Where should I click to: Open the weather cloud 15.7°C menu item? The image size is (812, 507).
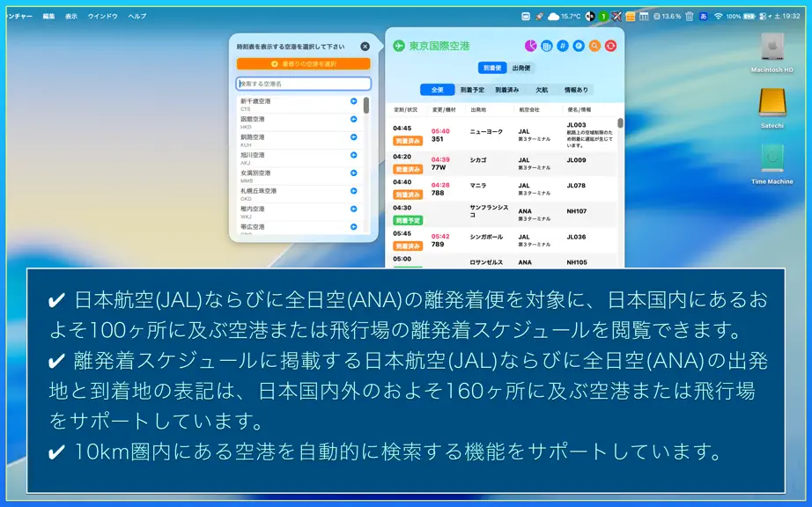tap(565, 17)
